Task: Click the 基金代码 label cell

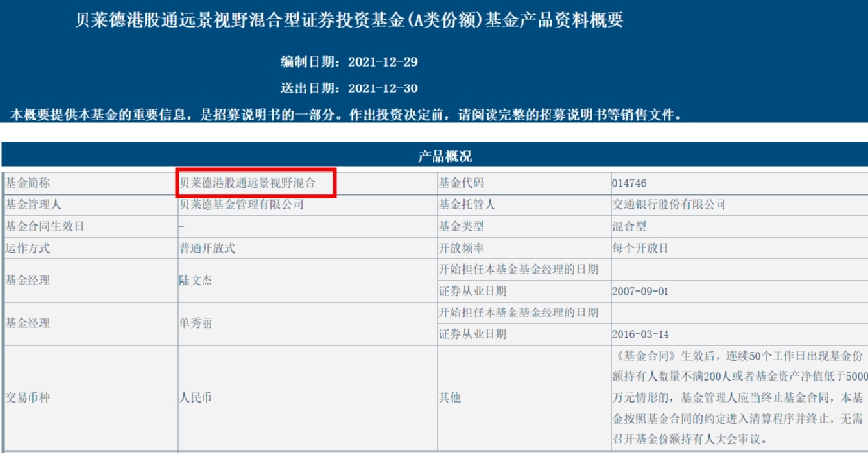Action: [x=524, y=183]
